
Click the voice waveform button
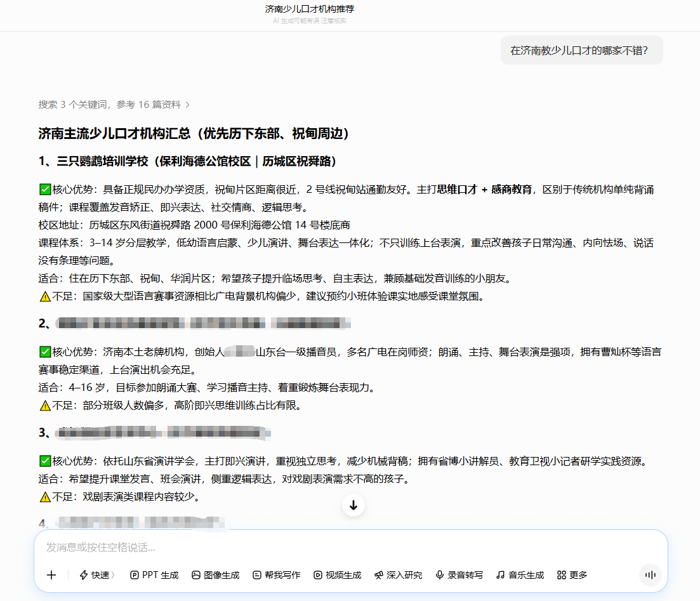[650, 575]
